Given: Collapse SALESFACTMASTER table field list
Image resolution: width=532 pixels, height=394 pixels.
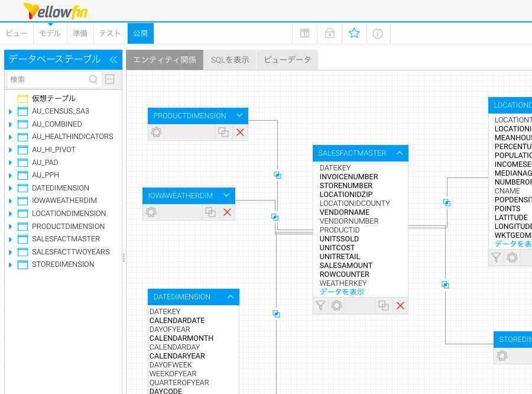Looking at the screenshot, I should (x=399, y=153).
